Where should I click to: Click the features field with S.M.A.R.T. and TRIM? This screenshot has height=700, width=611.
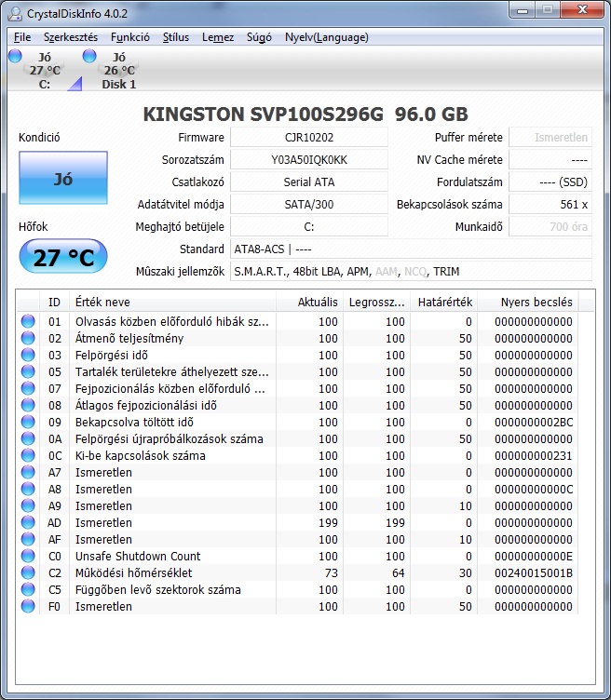pyautogui.click(x=411, y=271)
